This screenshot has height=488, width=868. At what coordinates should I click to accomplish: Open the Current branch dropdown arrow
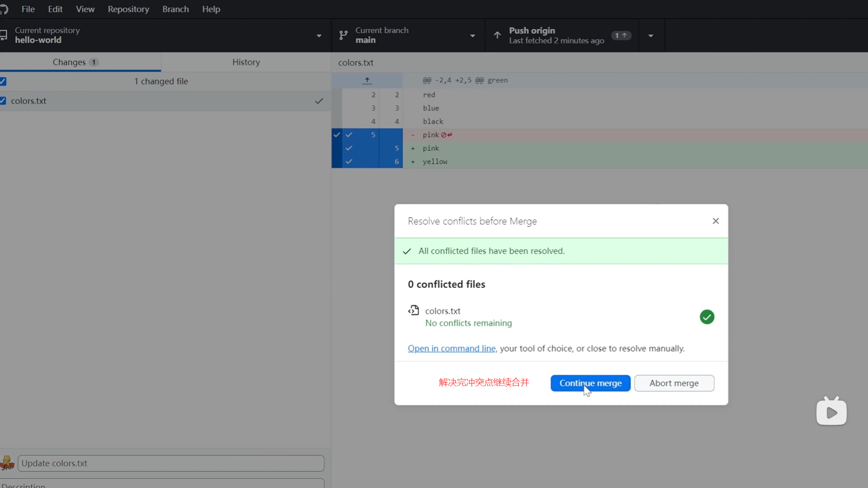[472, 36]
